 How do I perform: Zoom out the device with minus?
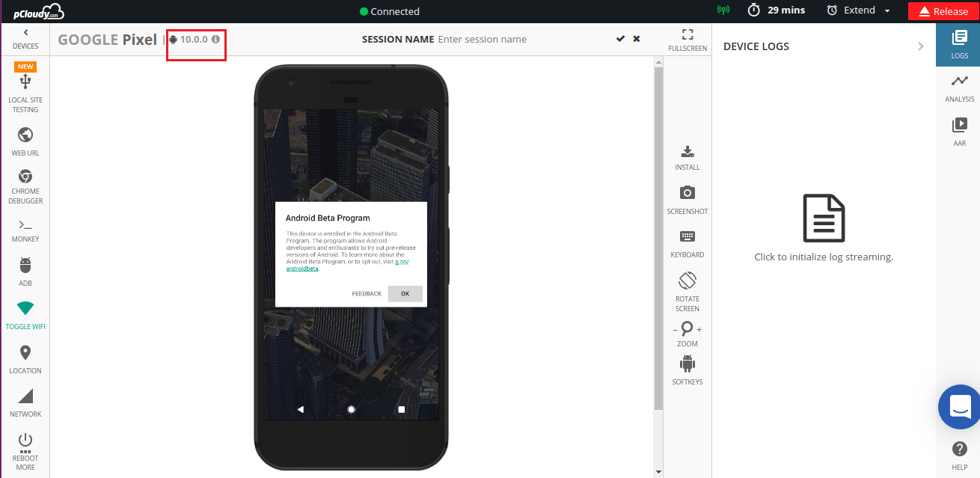[x=676, y=330]
